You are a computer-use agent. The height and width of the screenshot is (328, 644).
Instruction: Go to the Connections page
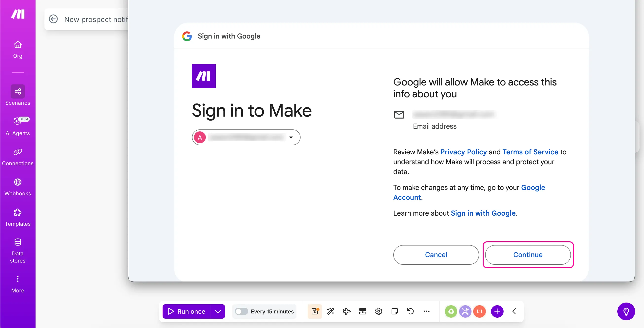18,157
